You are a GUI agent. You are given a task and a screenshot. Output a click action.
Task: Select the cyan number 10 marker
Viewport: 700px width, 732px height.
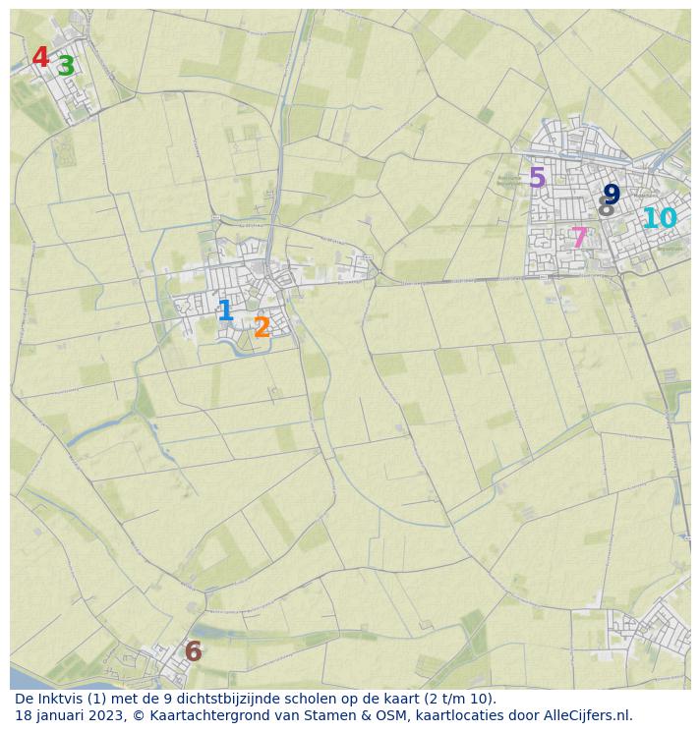[x=659, y=219]
